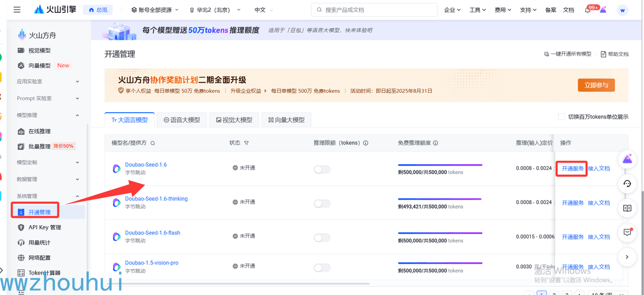The height and width of the screenshot is (295, 644).
Task: Go to 批量推理 in sidebar
Action: point(40,146)
